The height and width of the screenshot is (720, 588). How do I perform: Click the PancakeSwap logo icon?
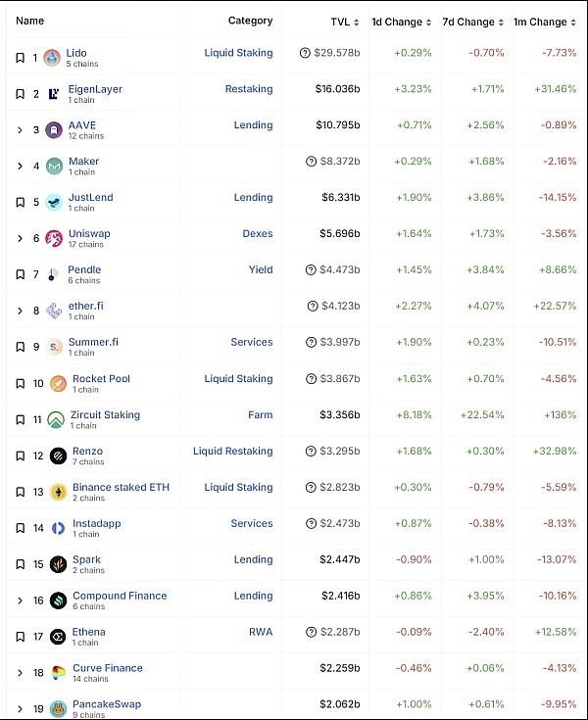coord(59,708)
